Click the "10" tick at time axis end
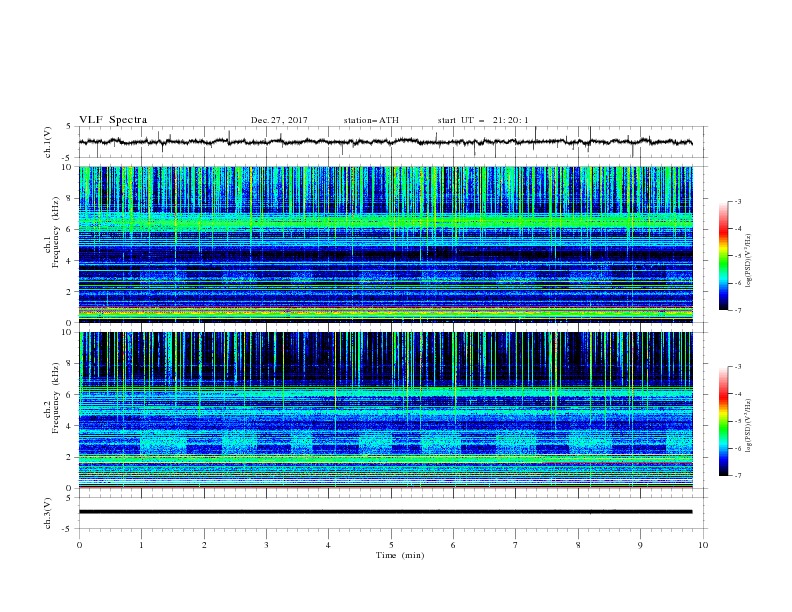This screenshot has height=612, width=792. (x=703, y=545)
